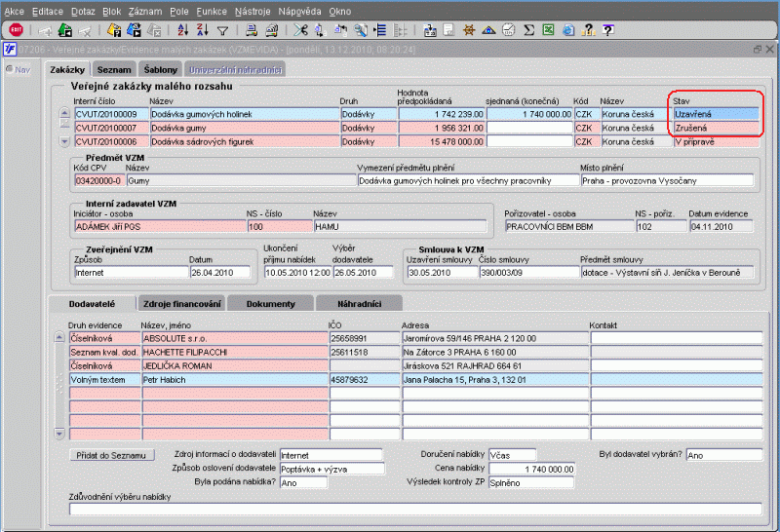Click the funnel filter icon
Viewport: 780px width, 532px height.
(222, 30)
